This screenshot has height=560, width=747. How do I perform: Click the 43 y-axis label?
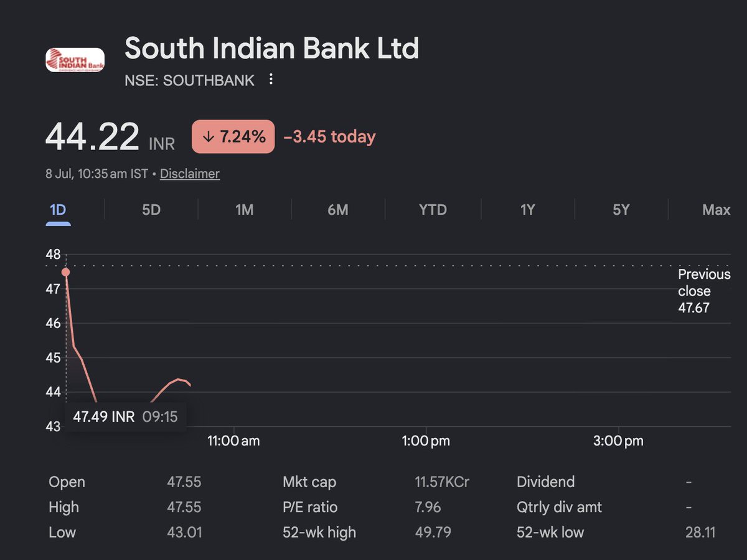coord(54,426)
